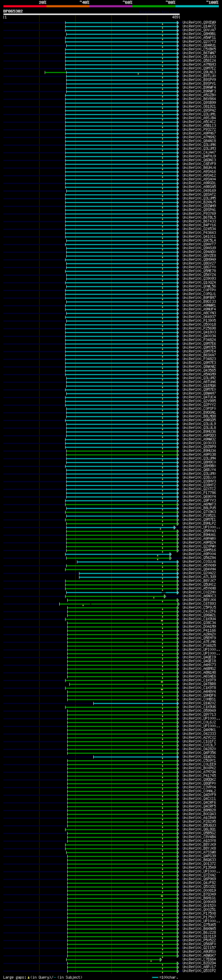Select hit UniRef100_A9RGD1

tap(199, 183)
